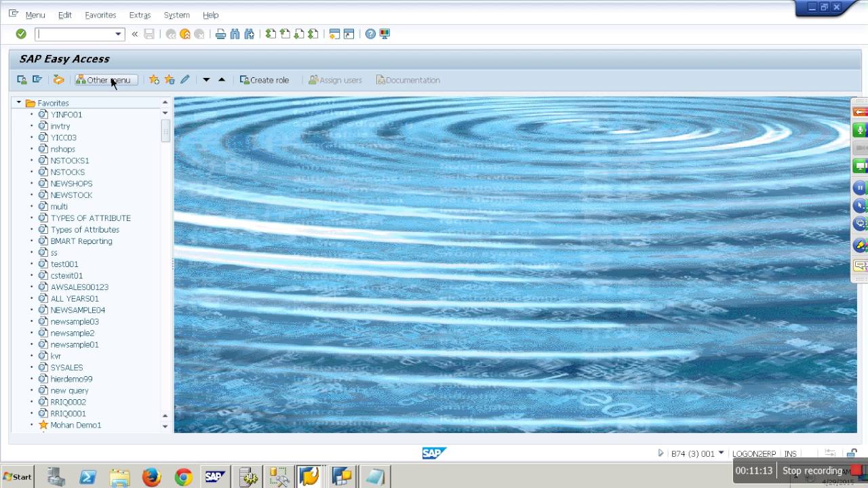
Task: Click the Create role button
Action: pyautogui.click(x=264, y=80)
